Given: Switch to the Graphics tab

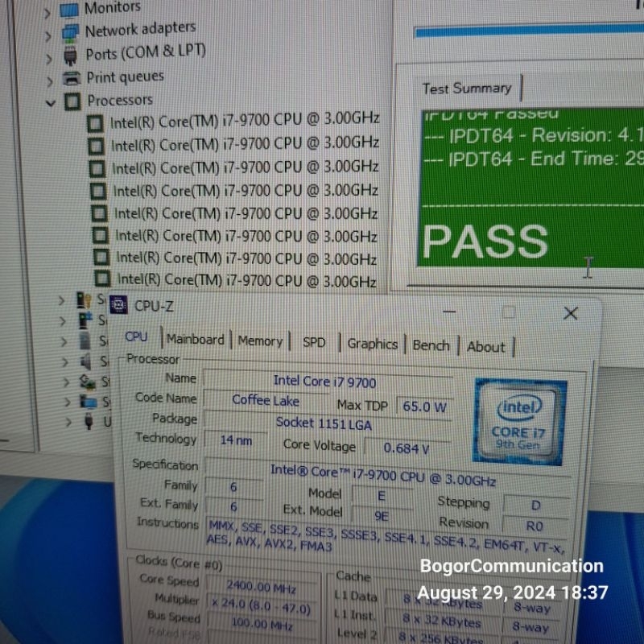Looking at the screenshot, I should [x=372, y=344].
